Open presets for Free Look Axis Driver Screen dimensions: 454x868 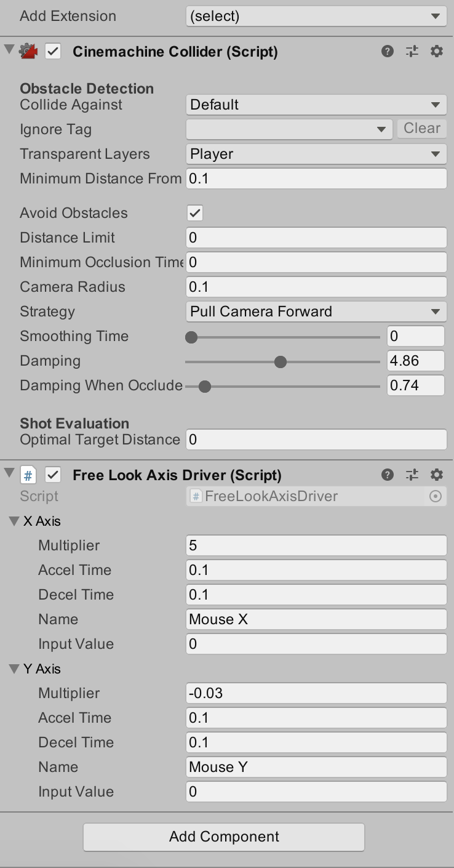pyautogui.click(x=412, y=475)
